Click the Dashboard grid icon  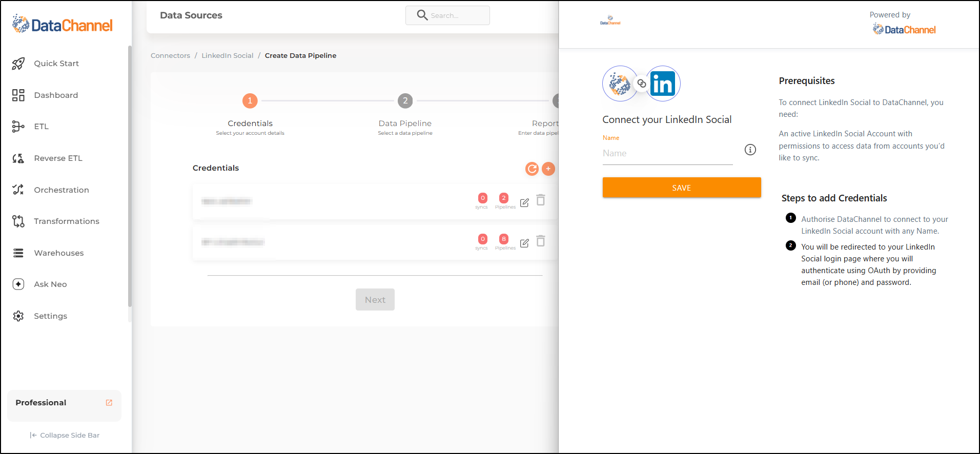point(18,95)
